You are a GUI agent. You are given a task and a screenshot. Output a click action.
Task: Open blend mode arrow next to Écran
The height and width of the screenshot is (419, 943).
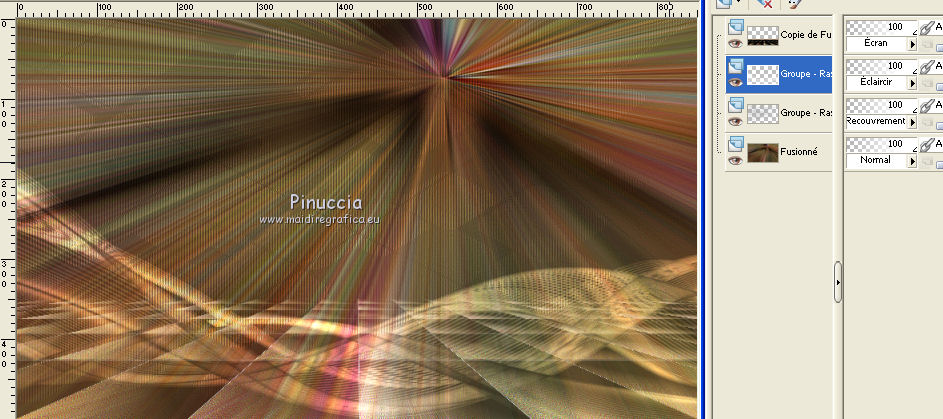pos(912,44)
